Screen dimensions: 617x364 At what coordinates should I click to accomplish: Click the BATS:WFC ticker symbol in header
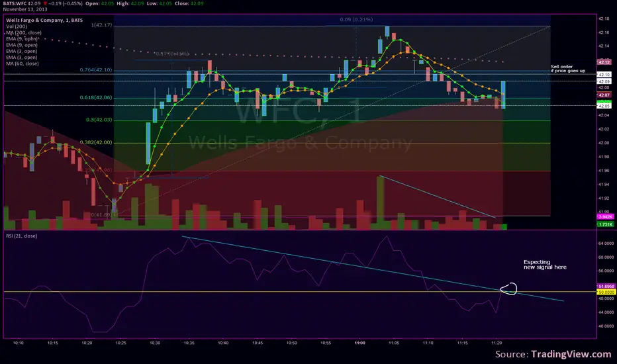pyautogui.click(x=15, y=3)
